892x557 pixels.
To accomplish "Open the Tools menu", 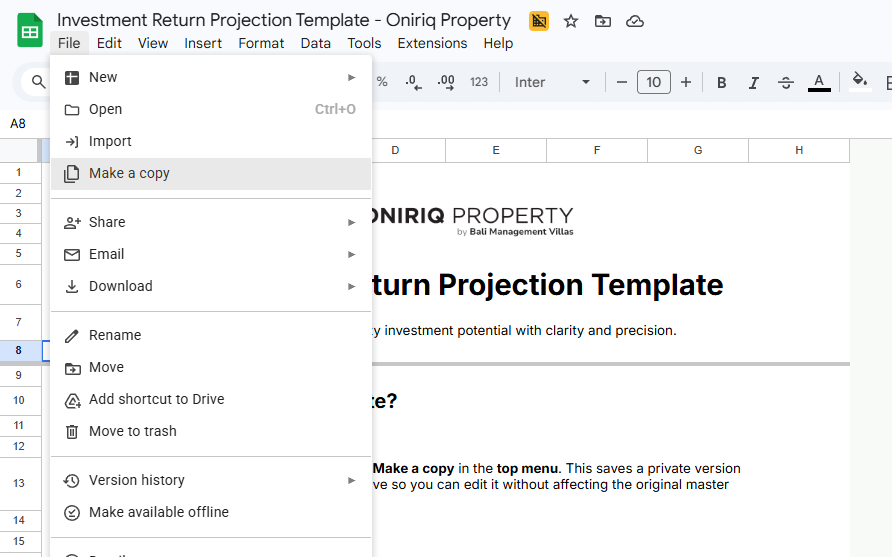I will (x=365, y=43).
